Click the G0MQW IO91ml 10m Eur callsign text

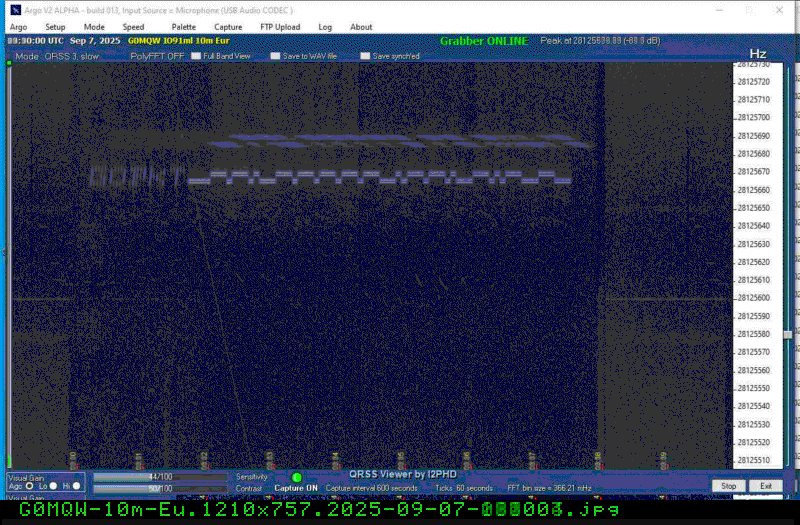(x=179, y=41)
